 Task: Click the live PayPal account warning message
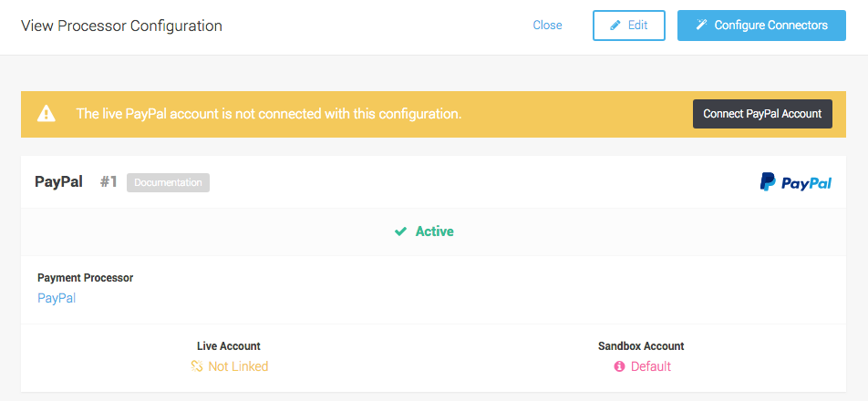268,114
